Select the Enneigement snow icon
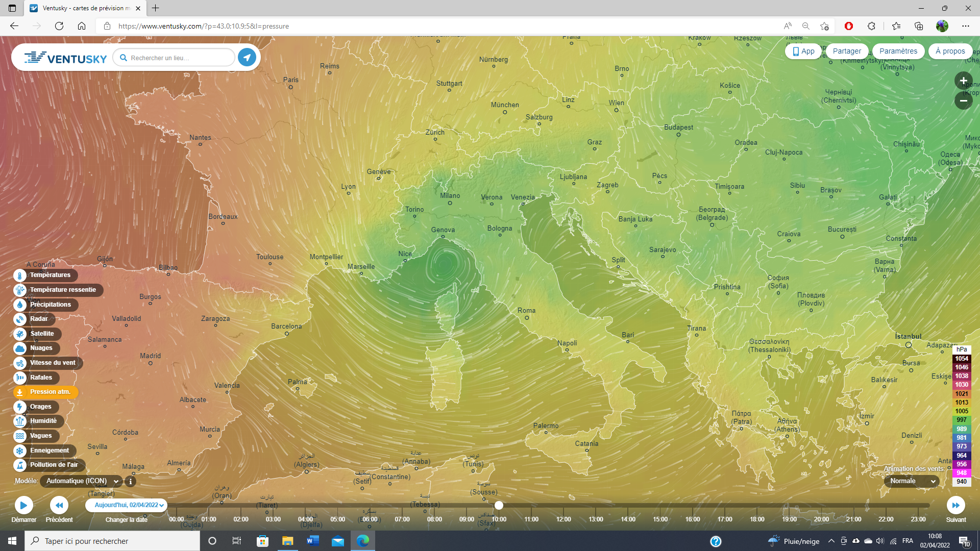The height and width of the screenshot is (551, 980). tap(19, 451)
